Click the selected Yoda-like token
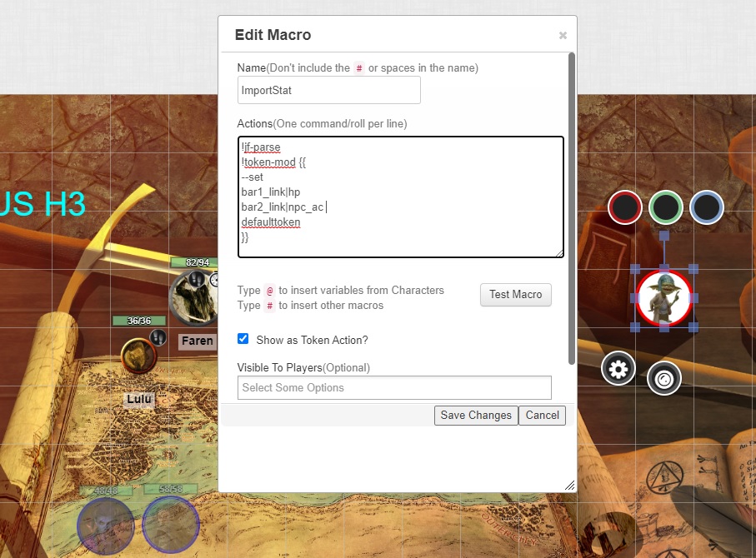Viewport: 756px width, 558px height. 664,298
